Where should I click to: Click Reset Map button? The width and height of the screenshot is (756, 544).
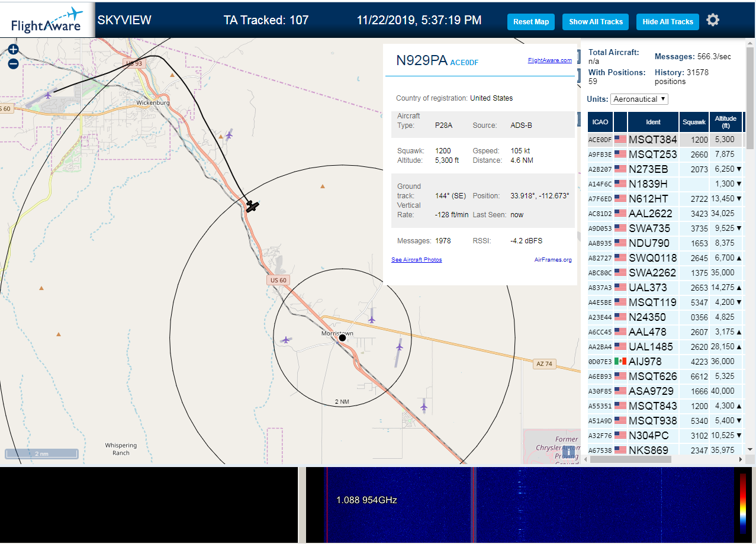point(531,22)
